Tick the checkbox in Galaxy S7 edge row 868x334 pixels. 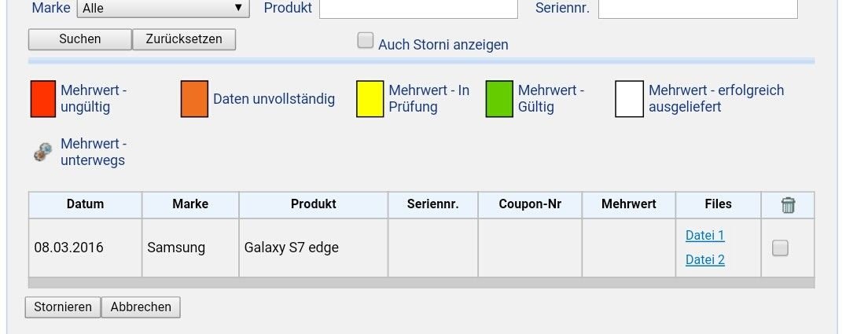tap(780, 248)
